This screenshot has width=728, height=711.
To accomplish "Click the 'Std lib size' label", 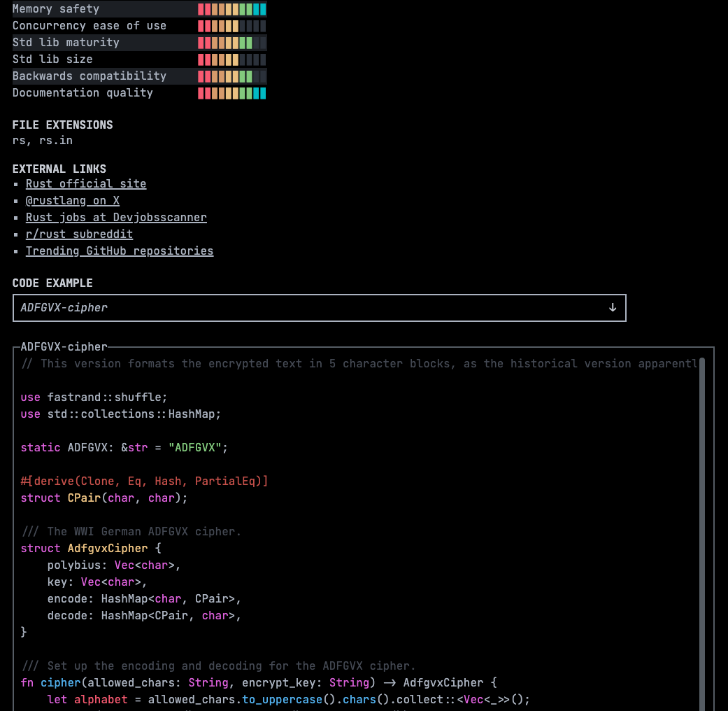I will point(52,59).
